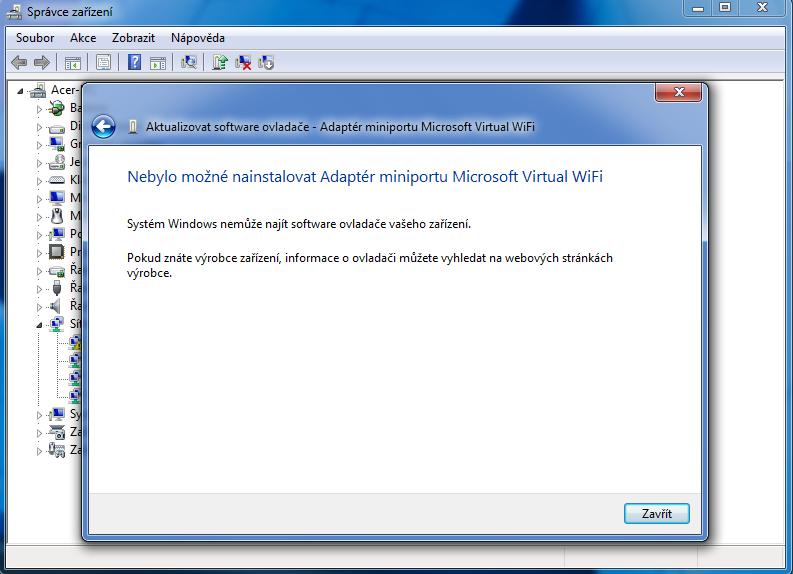Viewport: 793px width, 574px height.
Task: Click the Zavřít button in the driver dialog
Action: pyautogui.click(x=656, y=514)
